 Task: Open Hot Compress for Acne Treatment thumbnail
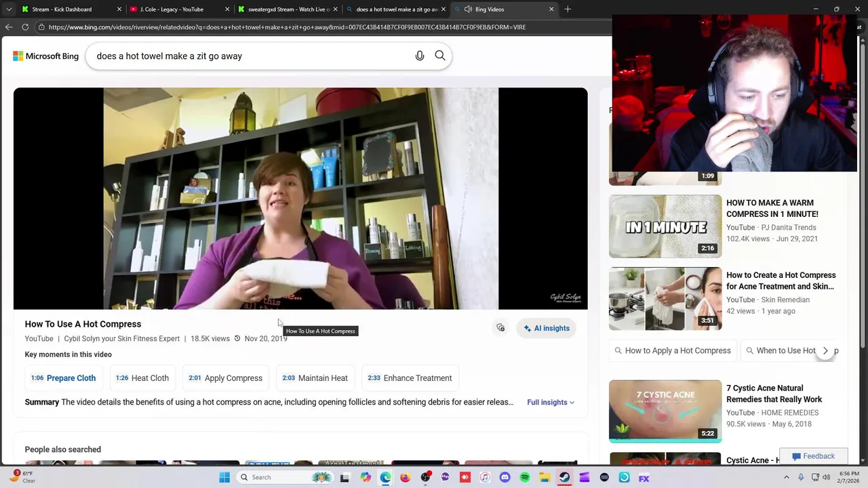coord(665,299)
